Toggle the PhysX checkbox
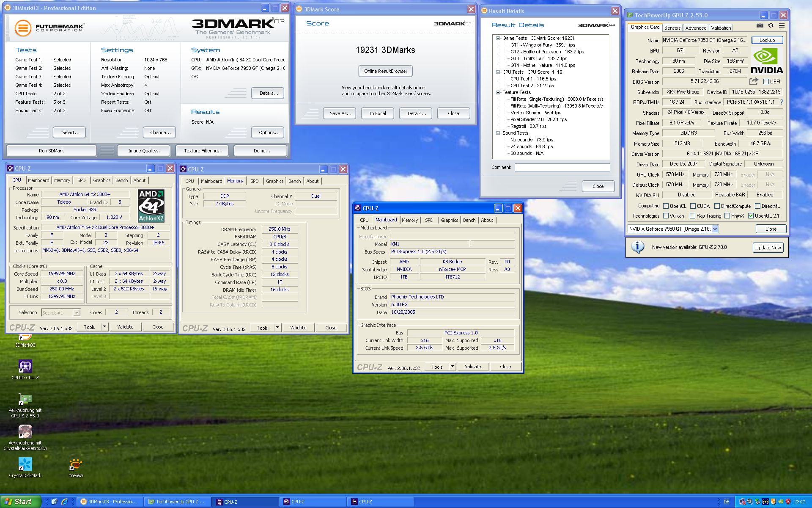Screen dimensions: 812x508 coord(727,216)
